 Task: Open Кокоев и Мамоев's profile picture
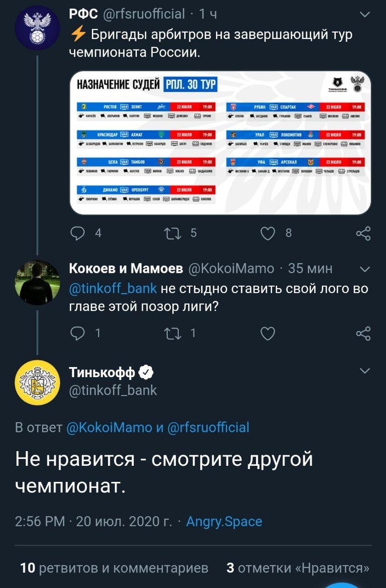[37, 283]
